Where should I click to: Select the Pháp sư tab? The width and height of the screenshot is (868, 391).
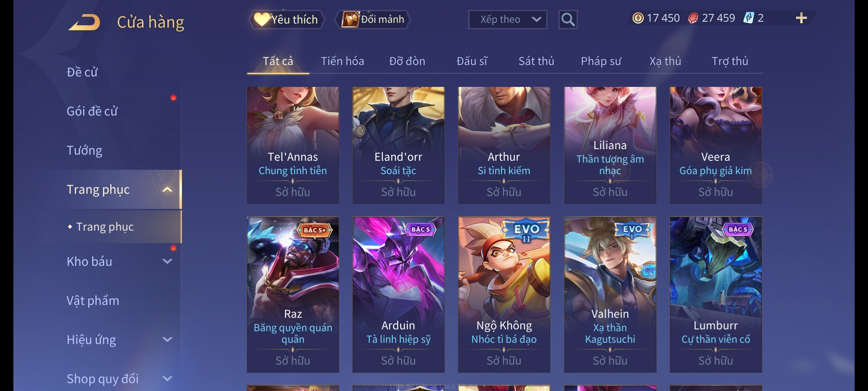pos(601,61)
